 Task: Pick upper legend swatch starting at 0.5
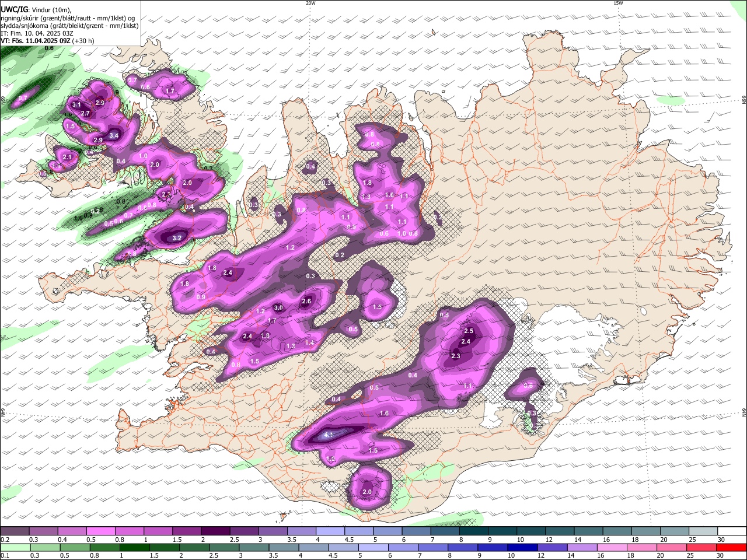(x=100, y=531)
